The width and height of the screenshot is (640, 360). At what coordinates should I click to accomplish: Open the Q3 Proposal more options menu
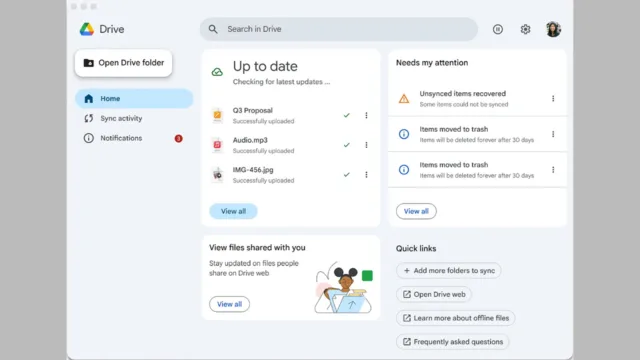tap(366, 116)
